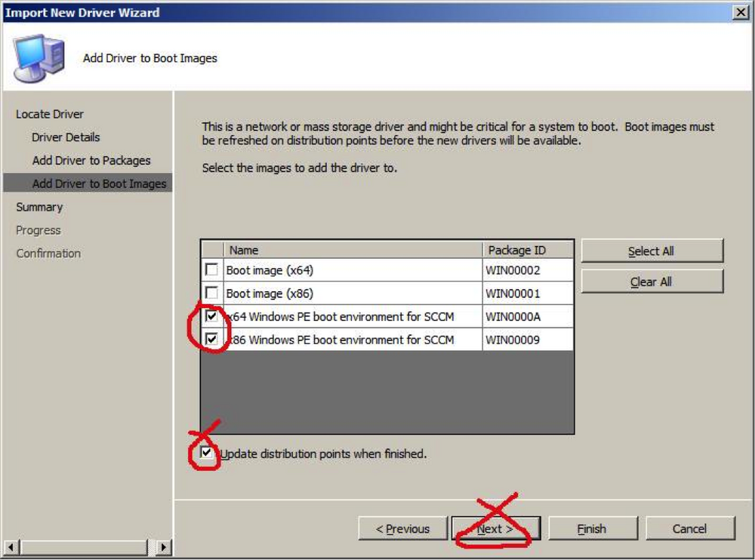
Task: Toggle Update distribution points when finished
Action: (206, 453)
